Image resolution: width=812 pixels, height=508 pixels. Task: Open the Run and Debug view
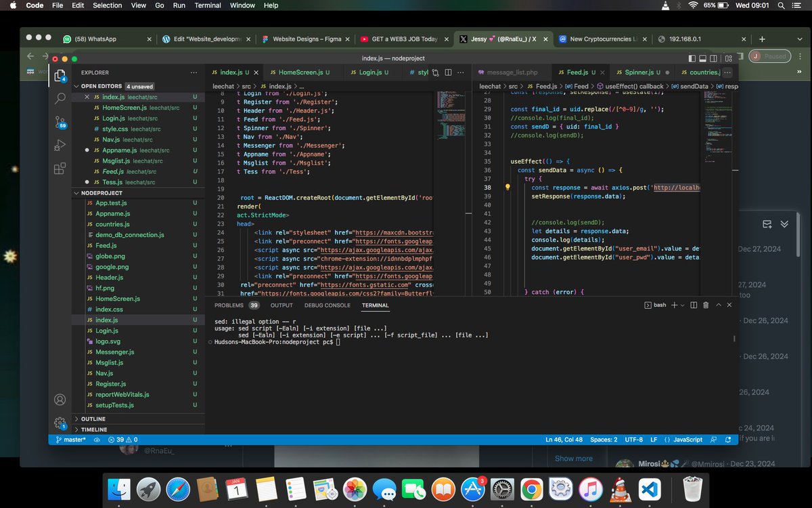point(60,145)
